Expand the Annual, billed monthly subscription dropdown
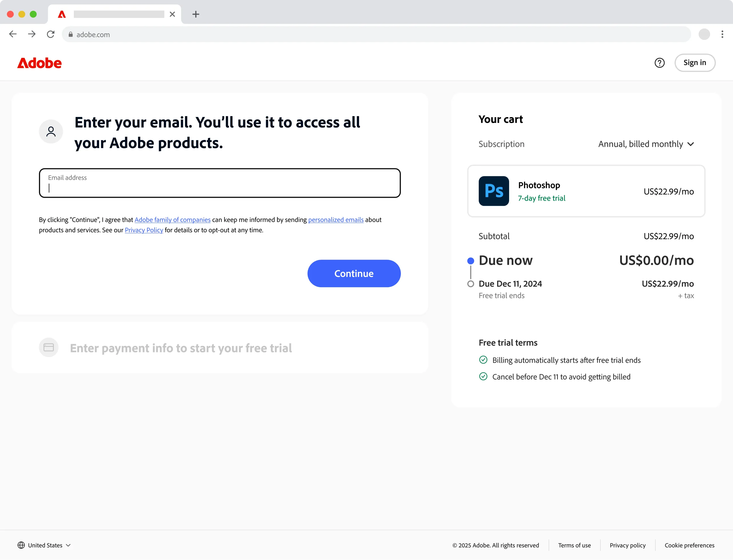 tap(646, 144)
